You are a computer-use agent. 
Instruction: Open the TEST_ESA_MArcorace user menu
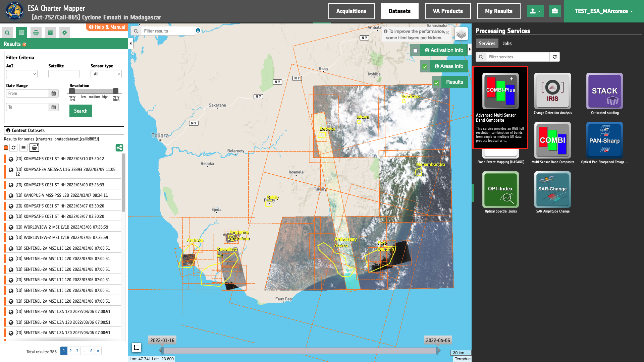click(x=604, y=11)
